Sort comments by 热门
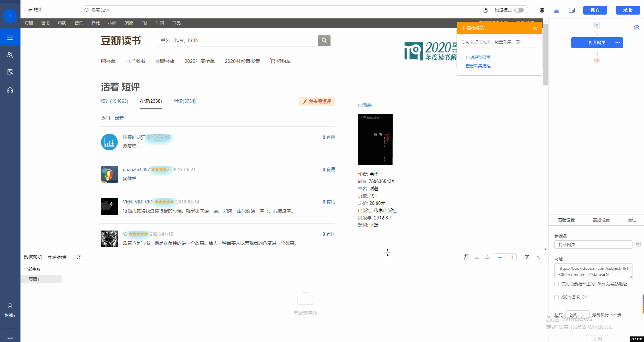 [x=106, y=118]
